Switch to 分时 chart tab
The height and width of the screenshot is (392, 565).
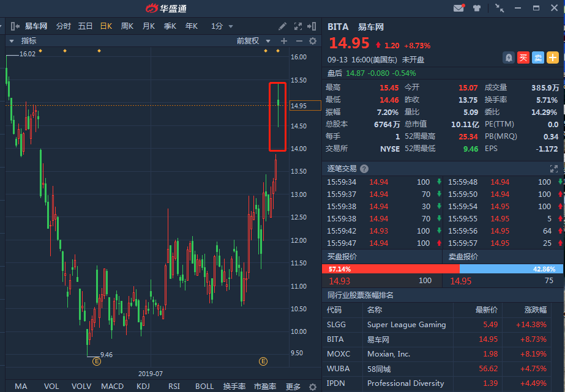tap(64, 26)
